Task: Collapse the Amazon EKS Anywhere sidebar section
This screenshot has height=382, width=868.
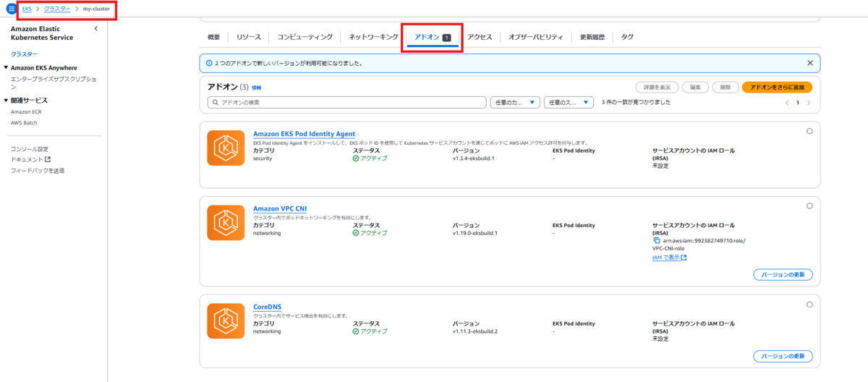Action: pyautogui.click(x=7, y=67)
